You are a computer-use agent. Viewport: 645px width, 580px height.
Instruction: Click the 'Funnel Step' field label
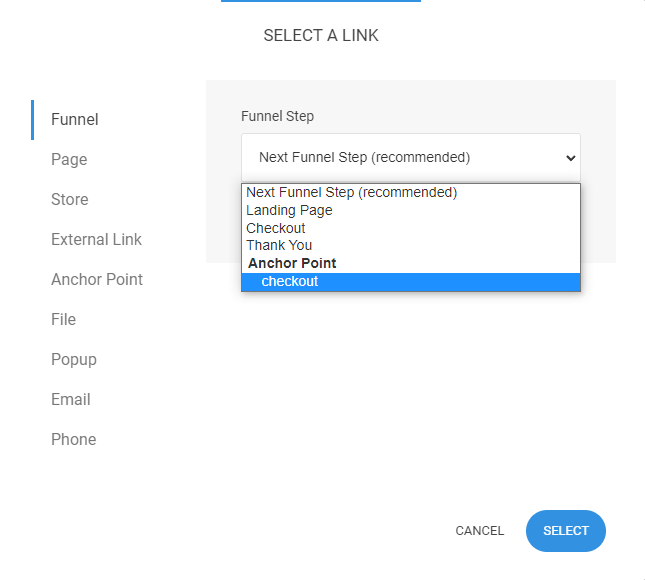tap(277, 116)
